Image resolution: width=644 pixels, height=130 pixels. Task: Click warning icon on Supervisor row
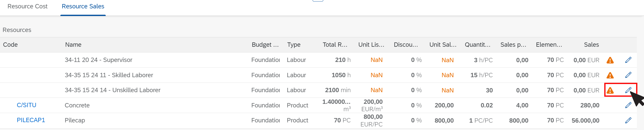(x=610, y=60)
